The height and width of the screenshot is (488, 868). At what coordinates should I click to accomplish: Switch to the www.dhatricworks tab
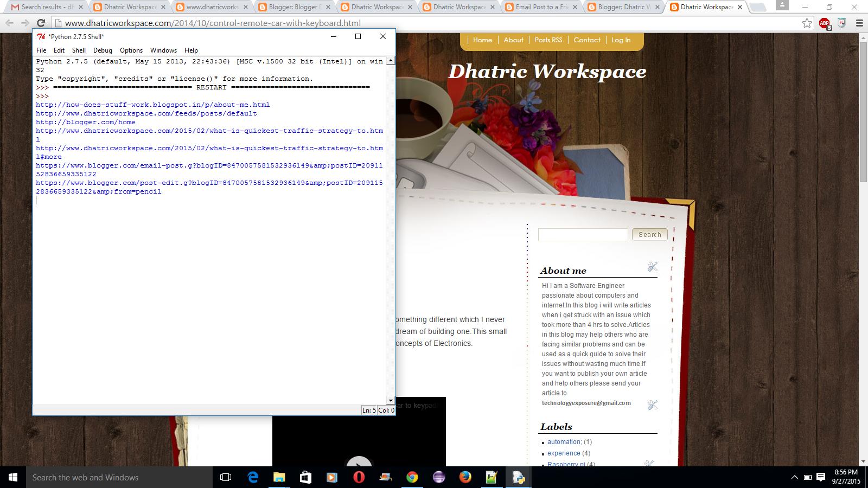pos(212,7)
